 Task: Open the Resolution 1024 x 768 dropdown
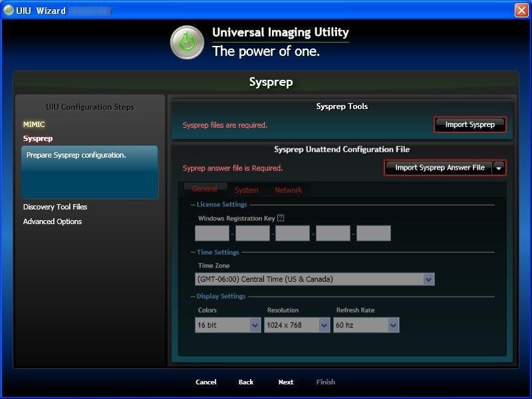297,325
